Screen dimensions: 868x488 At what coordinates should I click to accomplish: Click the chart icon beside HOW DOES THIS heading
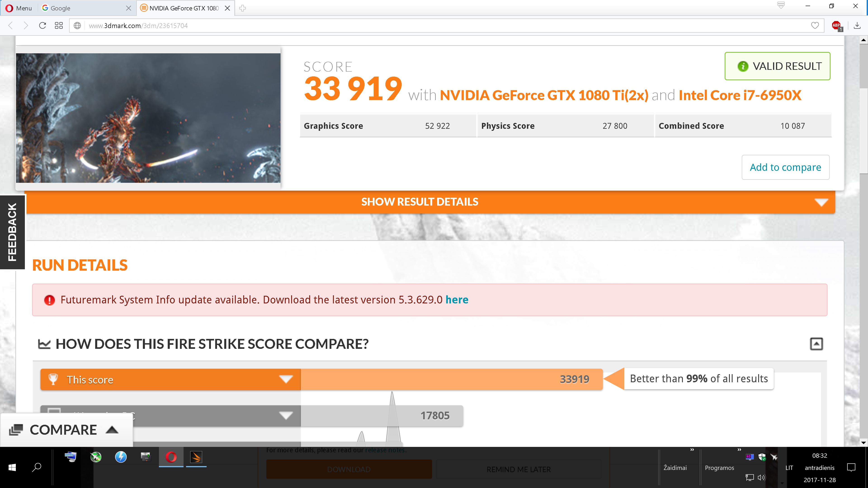(x=44, y=344)
